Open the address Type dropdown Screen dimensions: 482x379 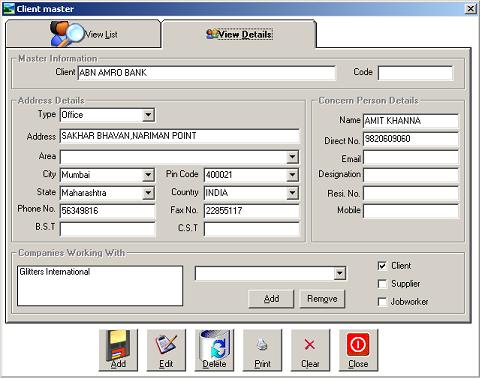(x=148, y=115)
